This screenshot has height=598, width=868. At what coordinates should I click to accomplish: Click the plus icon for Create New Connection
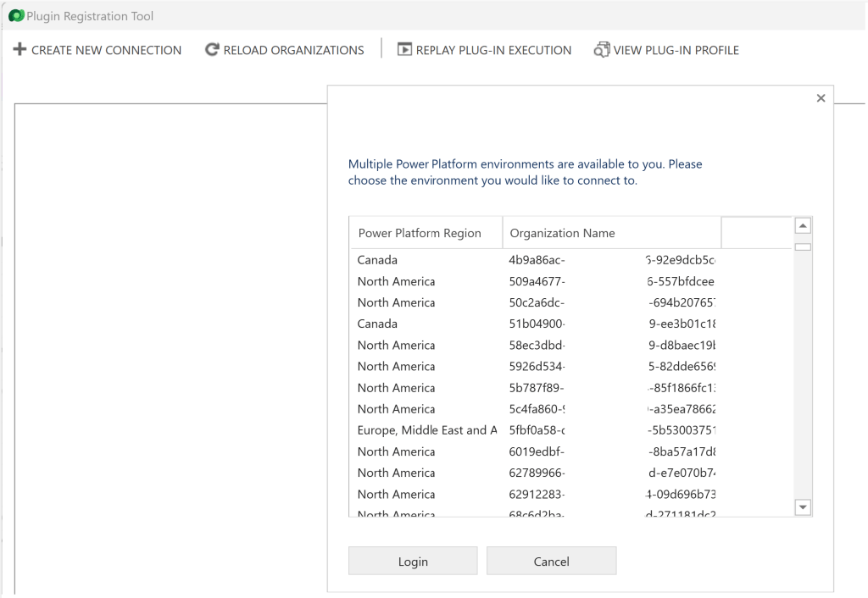pos(19,50)
